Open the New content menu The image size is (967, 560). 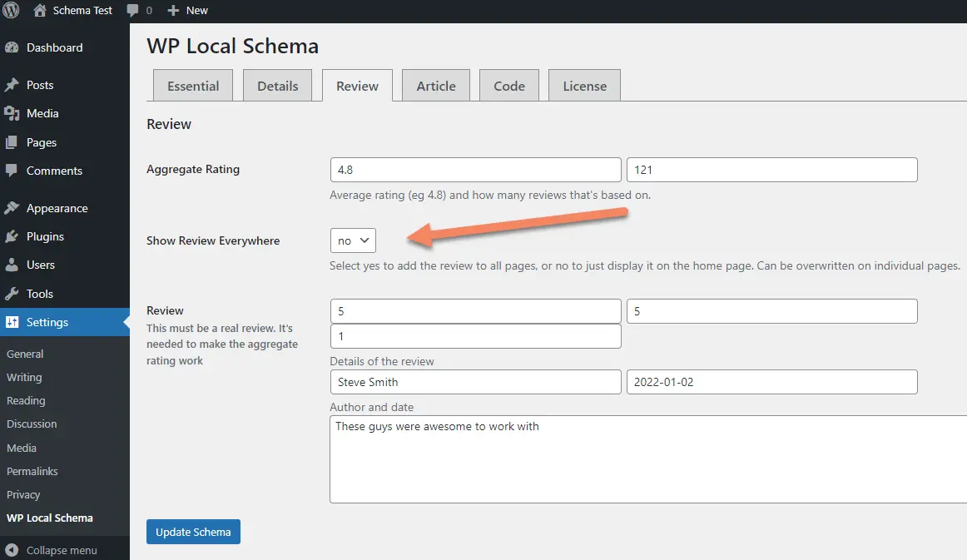(186, 11)
